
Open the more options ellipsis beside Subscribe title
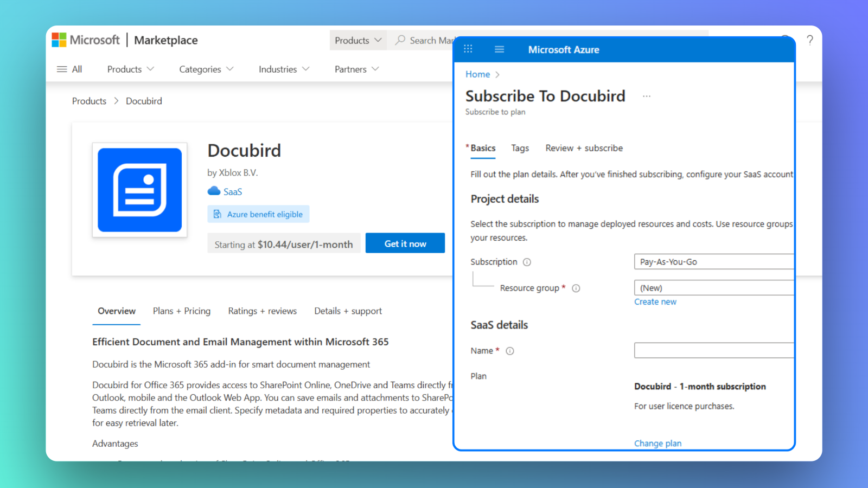[x=647, y=97]
